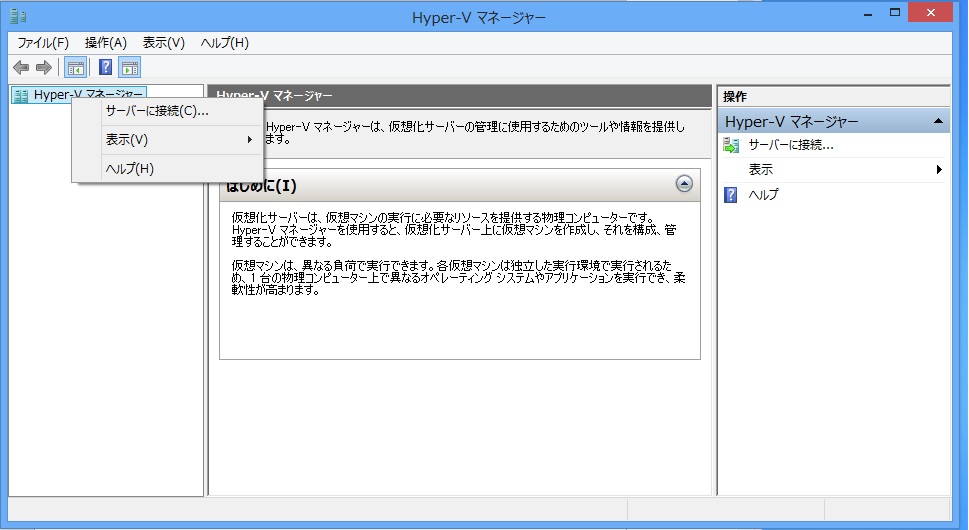Close the Hyper-V マネージャー window
Image resolution: width=969 pixels, height=530 pixels.
coord(930,13)
